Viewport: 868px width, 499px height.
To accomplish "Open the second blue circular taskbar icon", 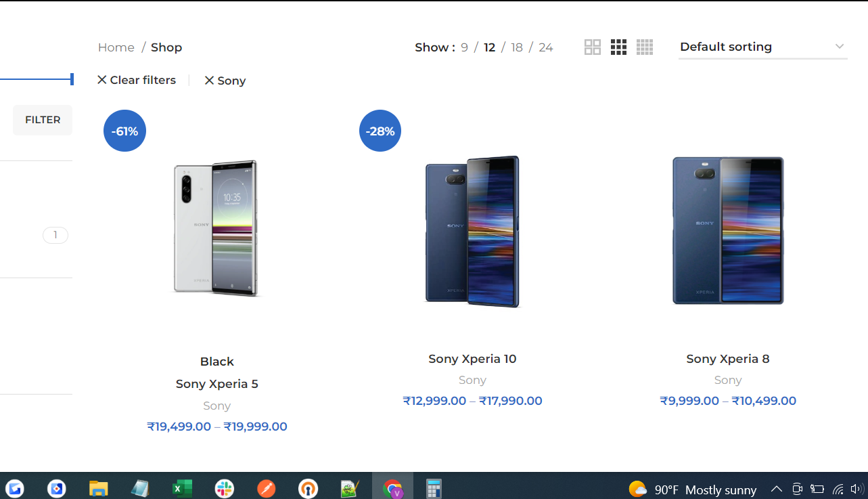I will [x=57, y=488].
